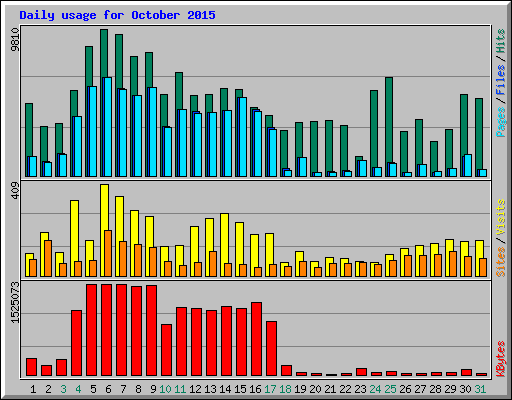Click the y-axis value 9810
Screen dimensions: 512x400
pyautogui.click(x=15, y=40)
